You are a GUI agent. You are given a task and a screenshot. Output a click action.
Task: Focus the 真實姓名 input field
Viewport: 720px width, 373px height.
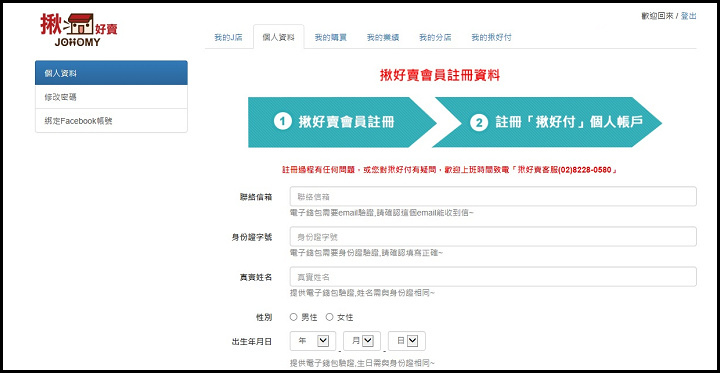(x=493, y=277)
